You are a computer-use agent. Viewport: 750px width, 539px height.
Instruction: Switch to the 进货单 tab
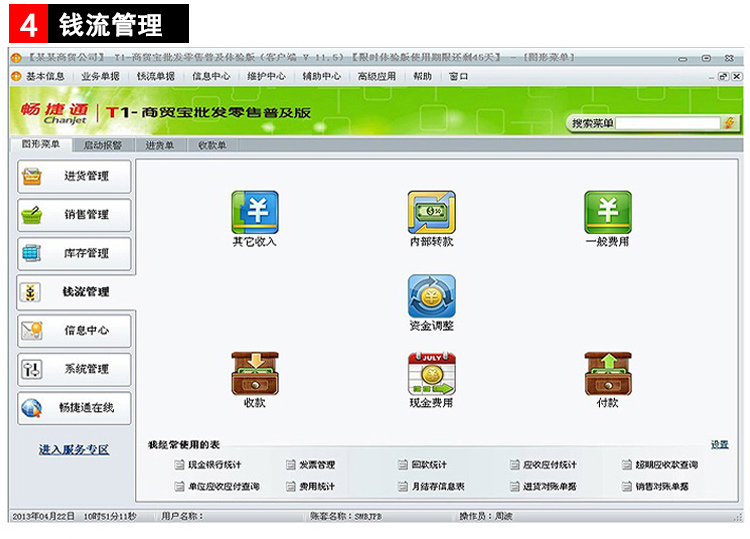point(160,145)
